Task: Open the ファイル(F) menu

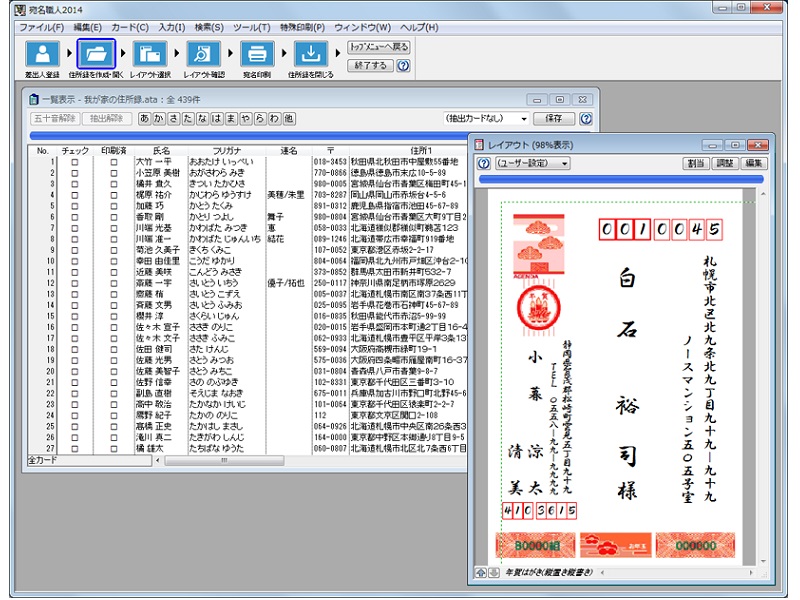Action: tap(41, 26)
